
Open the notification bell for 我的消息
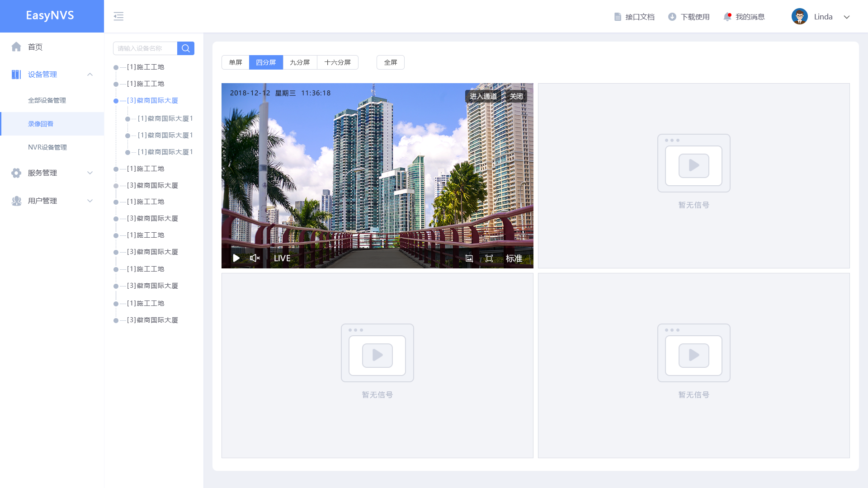(727, 17)
